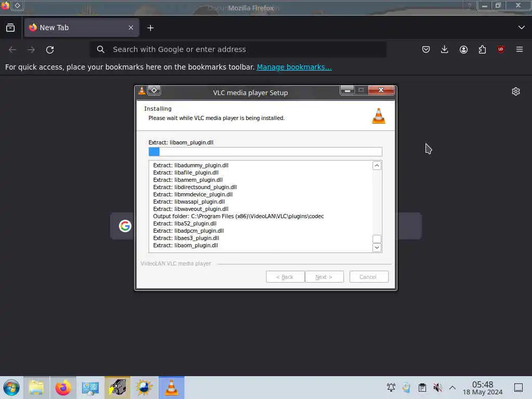
Task: Open clipboard icon in system tray
Action: click(x=422, y=388)
